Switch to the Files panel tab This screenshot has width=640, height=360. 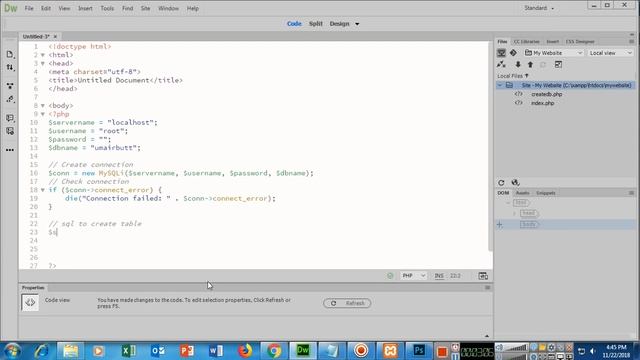(x=502, y=42)
